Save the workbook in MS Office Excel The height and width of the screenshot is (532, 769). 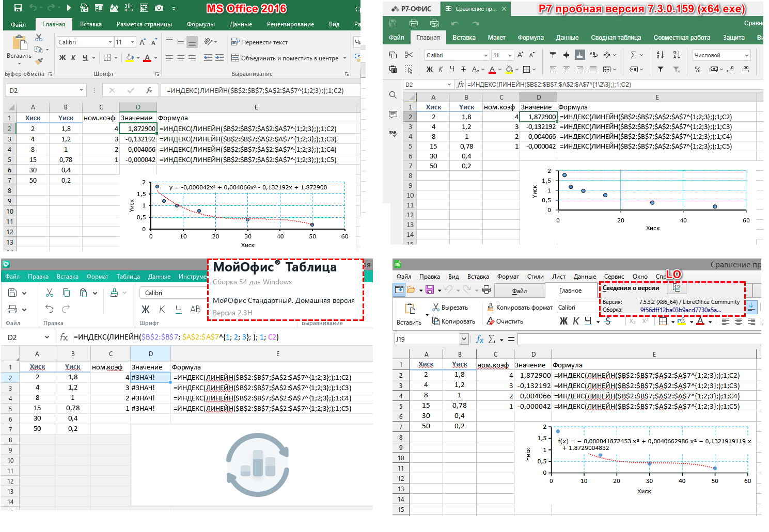pos(18,8)
